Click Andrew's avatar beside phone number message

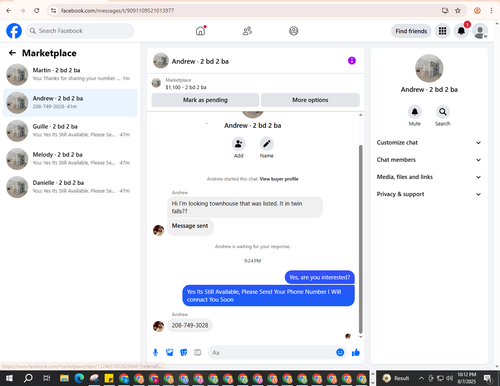(158, 326)
